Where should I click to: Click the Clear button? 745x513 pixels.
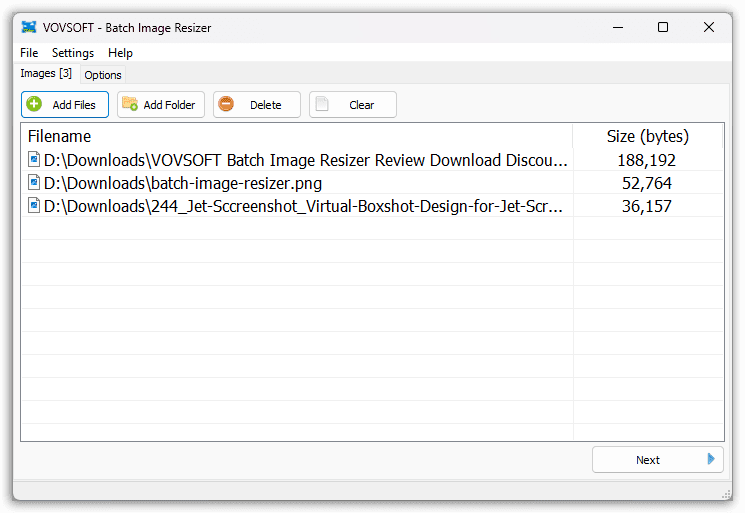click(x=353, y=104)
